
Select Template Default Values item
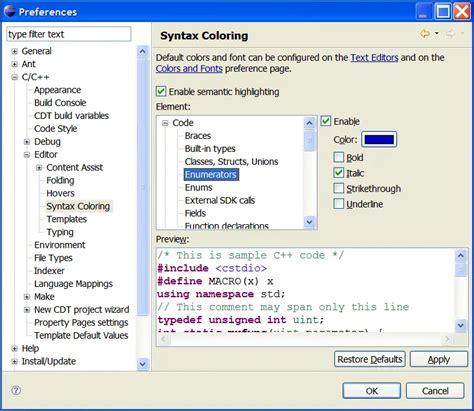(81, 335)
